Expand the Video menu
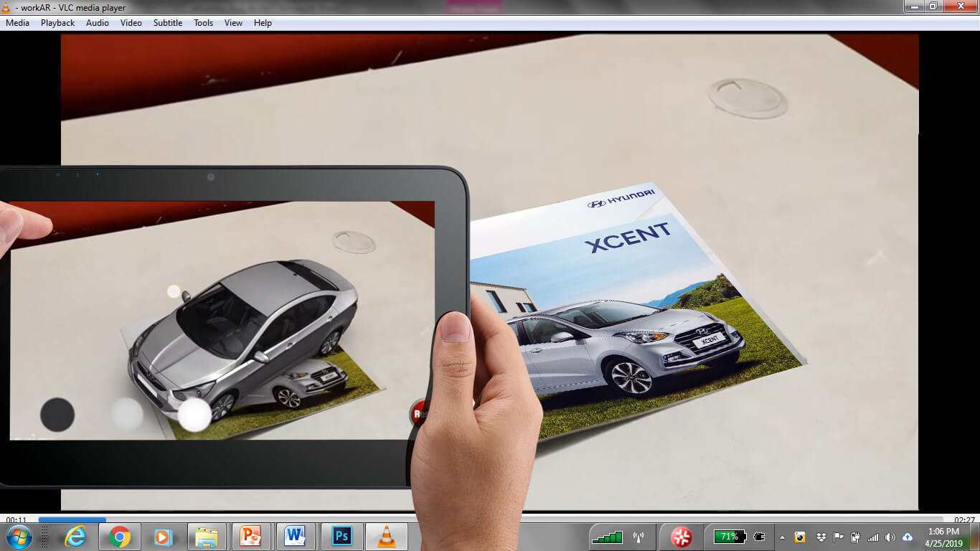The image size is (980, 551). [x=131, y=23]
